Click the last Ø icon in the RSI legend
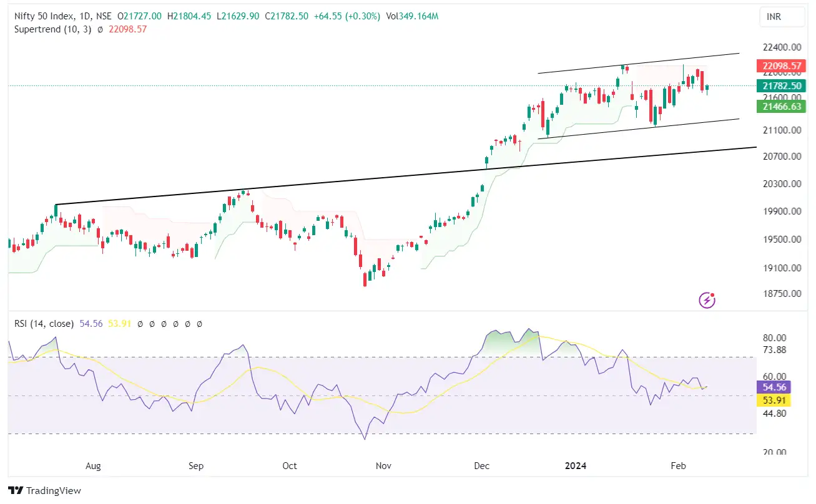816x504 pixels. pyautogui.click(x=199, y=324)
